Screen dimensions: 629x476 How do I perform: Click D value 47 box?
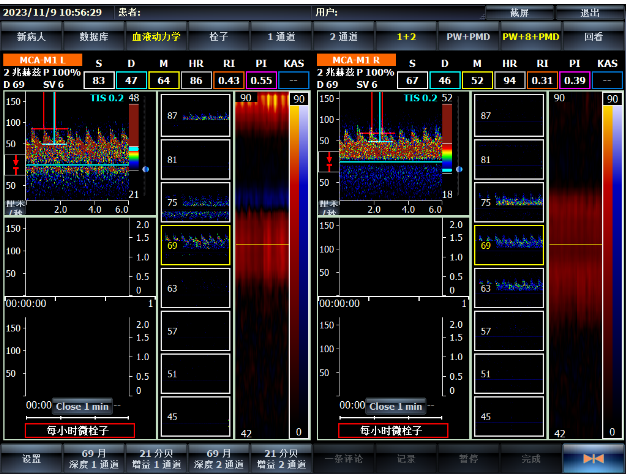pos(132,80)
